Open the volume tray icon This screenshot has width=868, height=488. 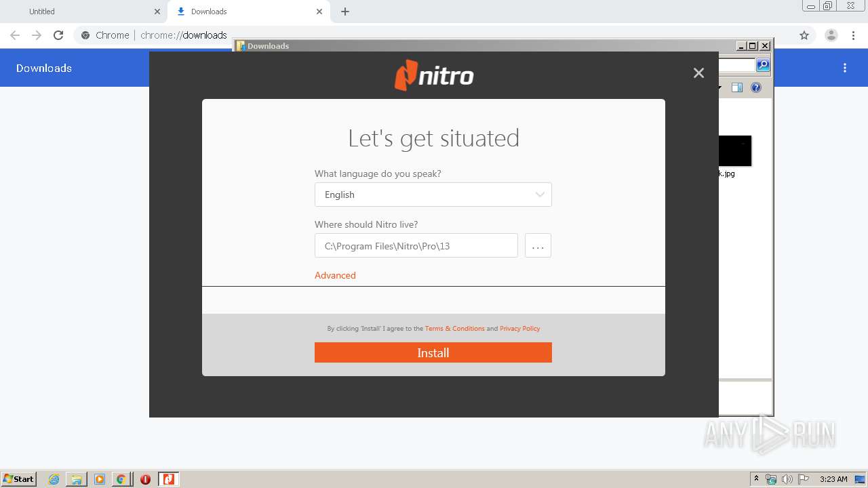coord(787,479)
